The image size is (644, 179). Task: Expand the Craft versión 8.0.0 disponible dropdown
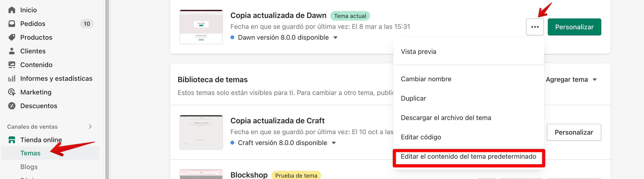point(334,143)
